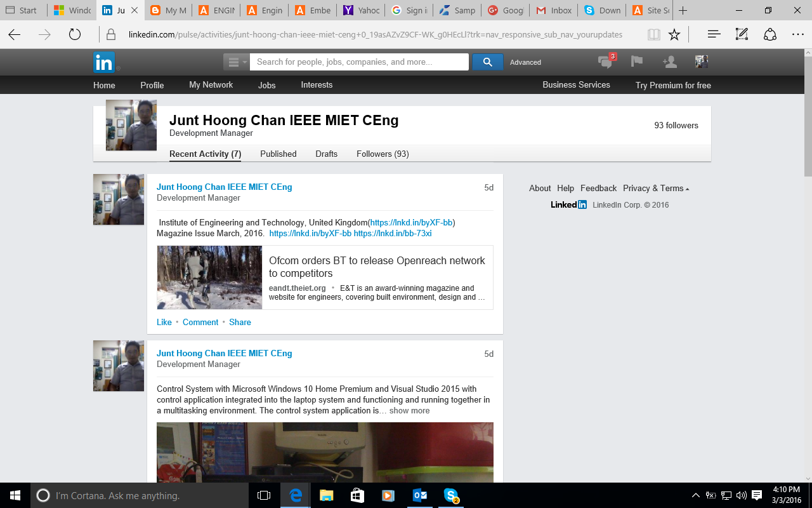Click the robot article thumbnail image

pos(209,277)
